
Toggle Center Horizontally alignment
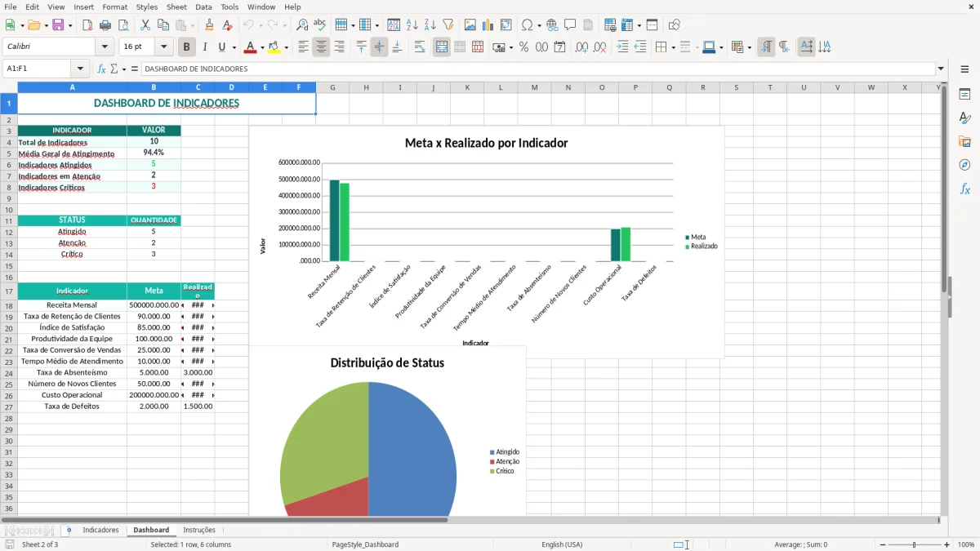point(322,47)
